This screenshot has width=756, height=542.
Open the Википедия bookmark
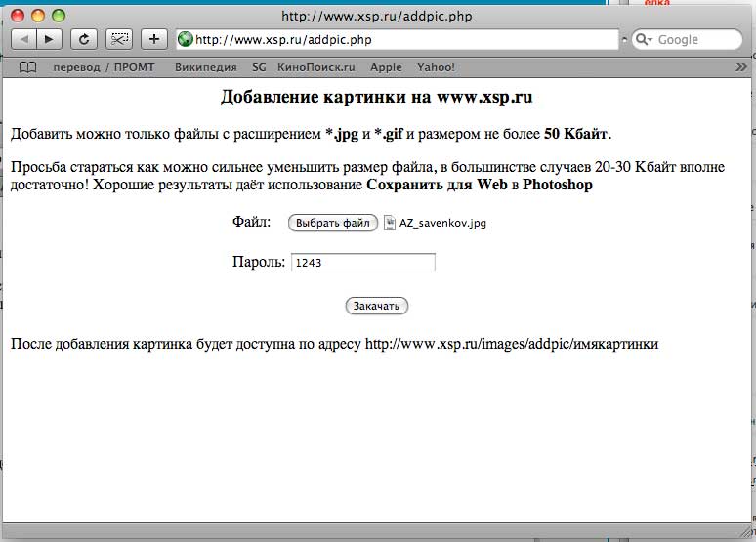pos(206,67)
